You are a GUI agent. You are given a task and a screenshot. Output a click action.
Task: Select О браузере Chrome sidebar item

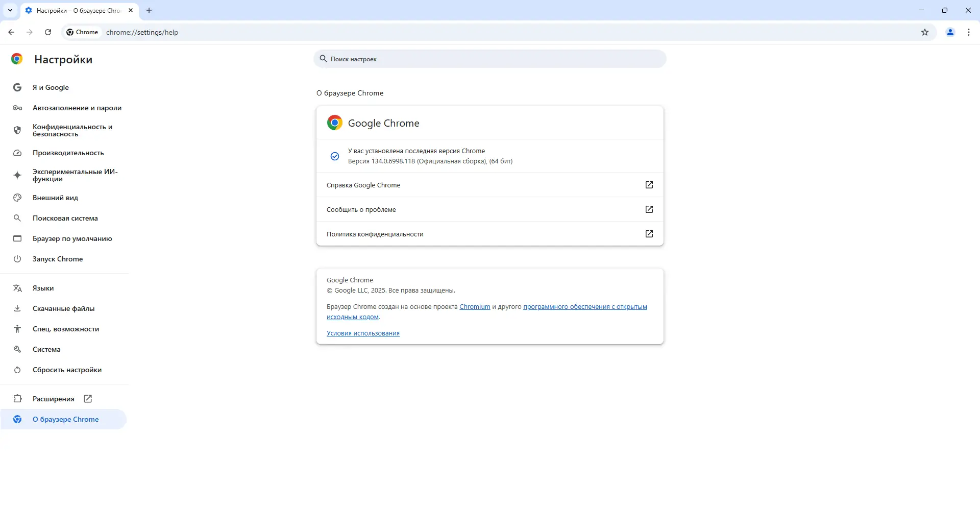pyautogui.click(x=63, y=419)
